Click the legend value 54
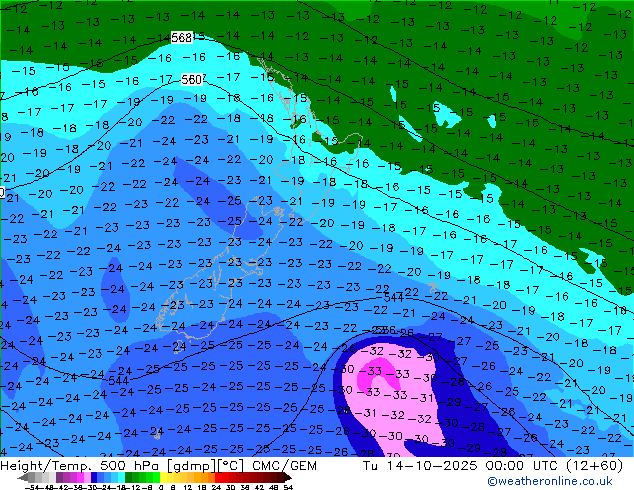634x490 pixels. pos(287,487)
